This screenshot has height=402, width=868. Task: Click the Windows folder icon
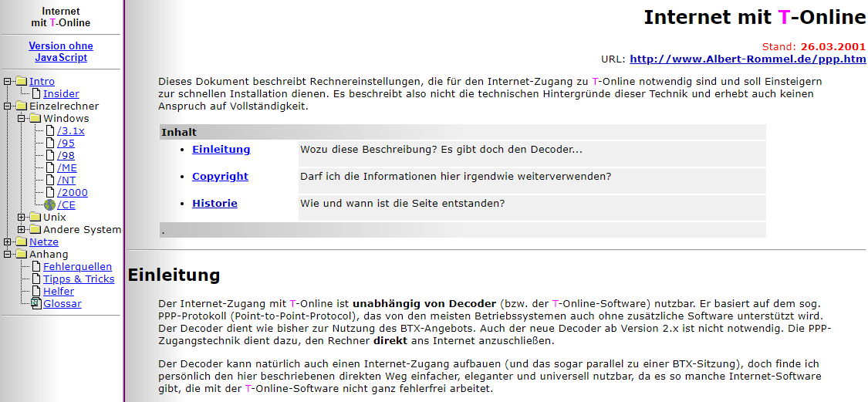coord(35,119)
